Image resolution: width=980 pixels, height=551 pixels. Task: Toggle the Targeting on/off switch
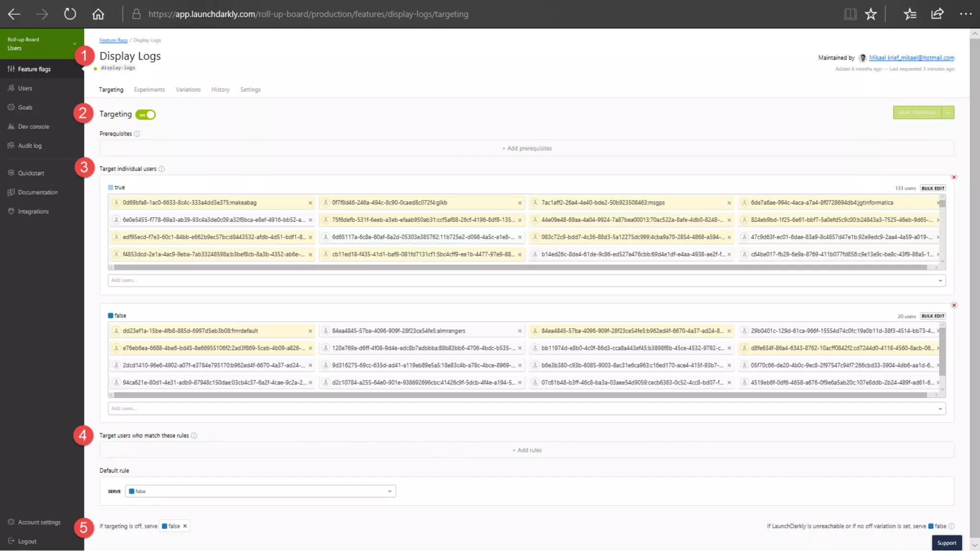pos(145,114)
